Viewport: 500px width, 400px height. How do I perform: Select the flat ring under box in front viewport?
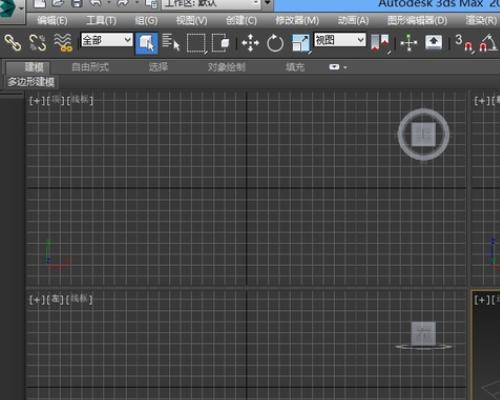[x=423, y=347]
